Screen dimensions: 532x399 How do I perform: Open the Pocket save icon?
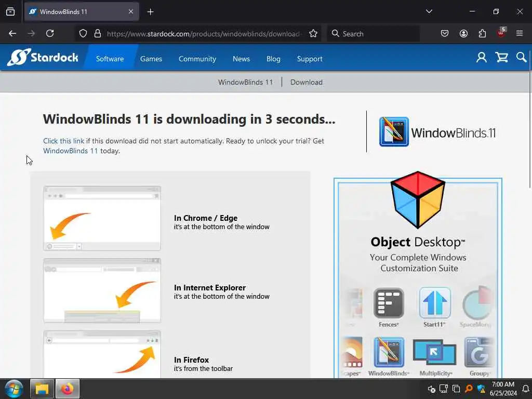tap(445, 33)
